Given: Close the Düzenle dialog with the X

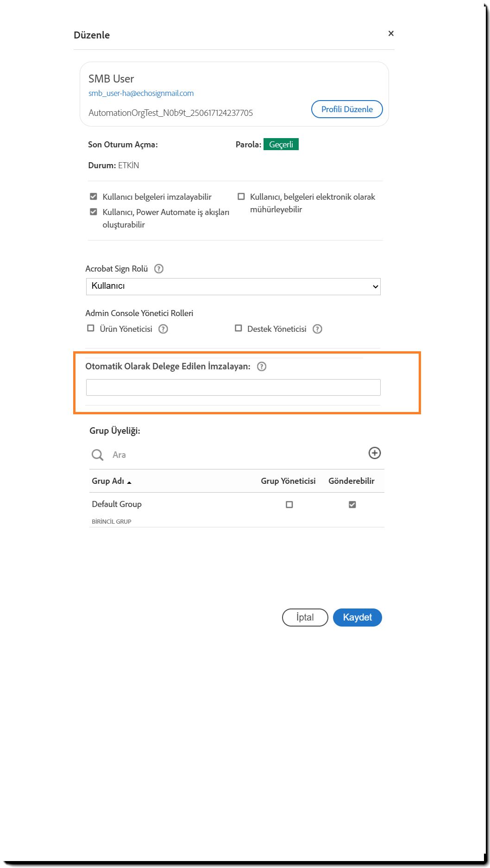Looking at the screenshot, I should point(391,33).
